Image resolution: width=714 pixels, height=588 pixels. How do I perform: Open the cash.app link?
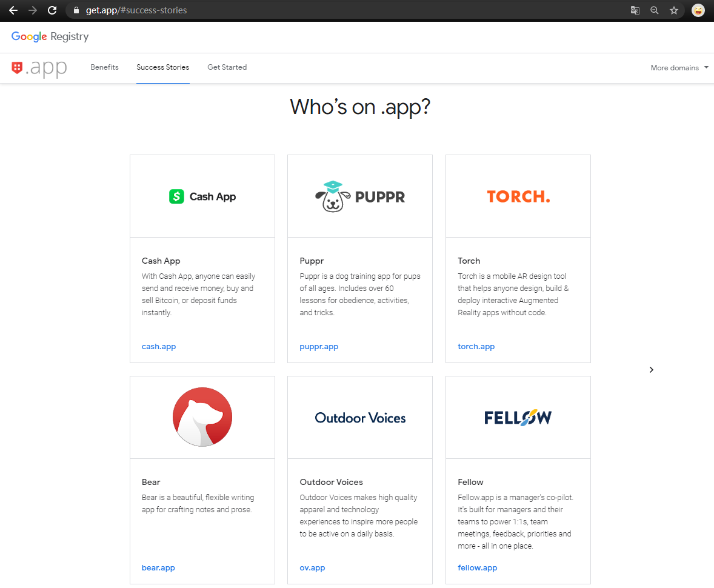click(x=158, y=347)
